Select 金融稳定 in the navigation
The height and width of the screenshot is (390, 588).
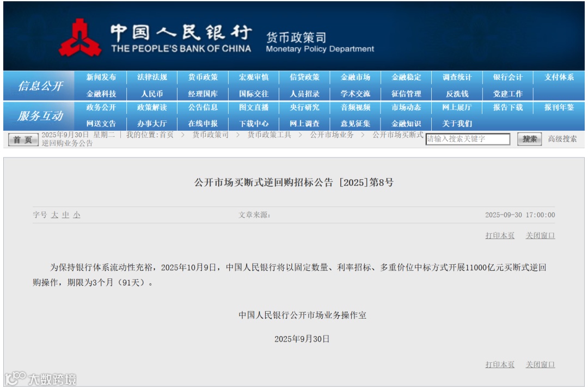(407, 77)
